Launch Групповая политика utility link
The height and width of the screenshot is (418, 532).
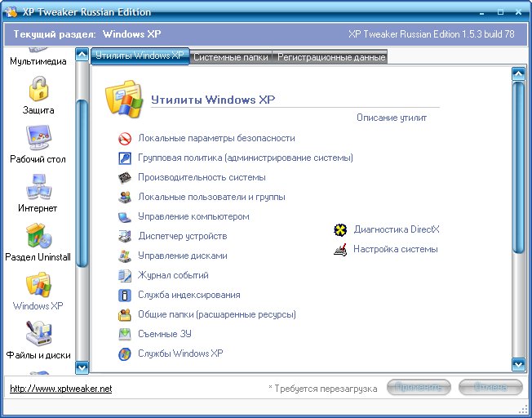tap(246, 158)
